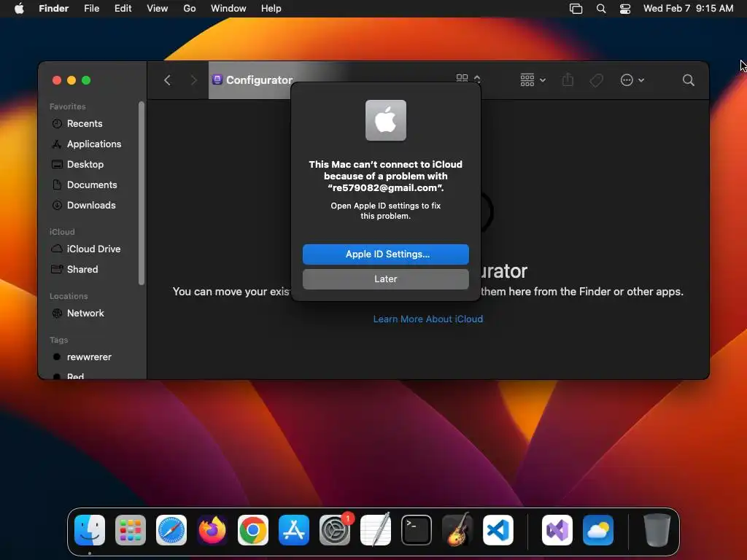Click the Share toolbar icon

point(568,80)
